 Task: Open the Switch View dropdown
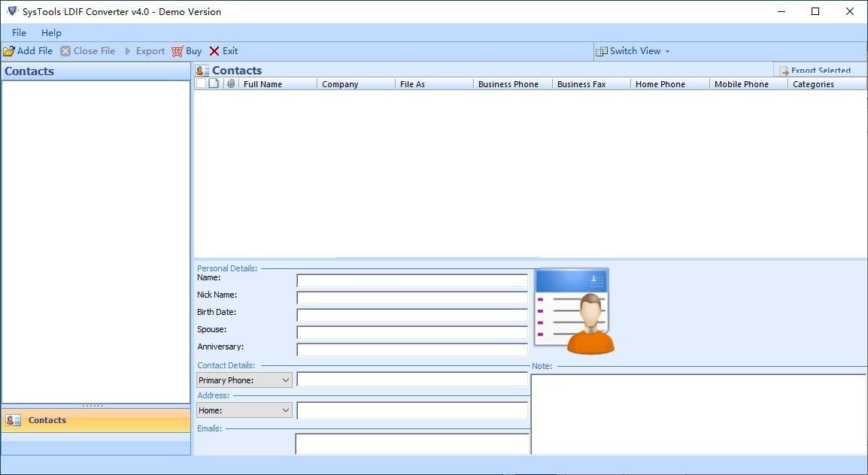point(633,51)
